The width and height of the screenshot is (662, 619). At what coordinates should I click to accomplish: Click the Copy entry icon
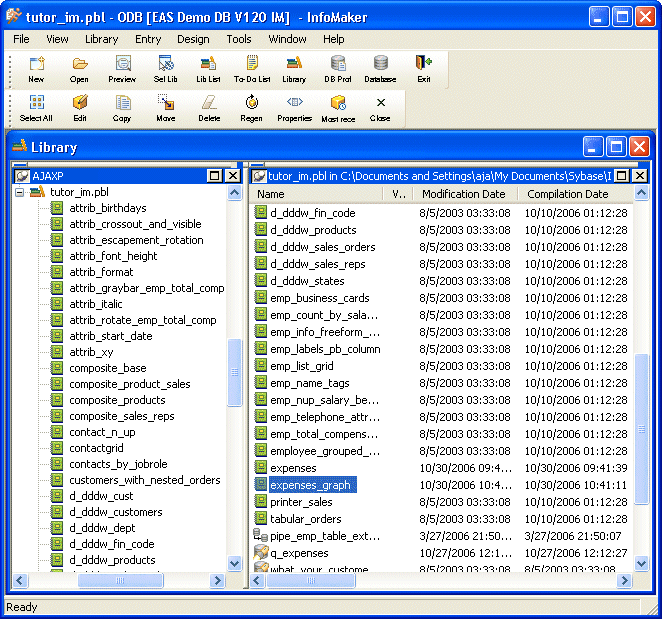pyautogui.click(x=122, y=109)
